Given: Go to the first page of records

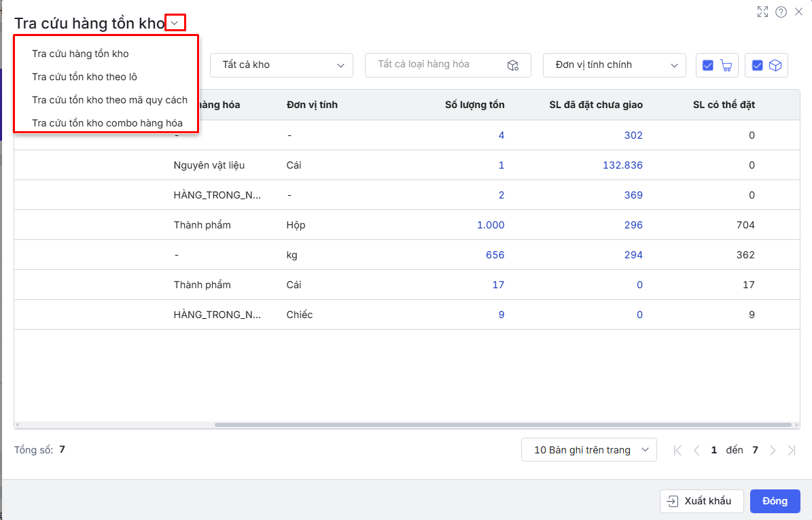Looking at the screenshot, I should 677,450.
